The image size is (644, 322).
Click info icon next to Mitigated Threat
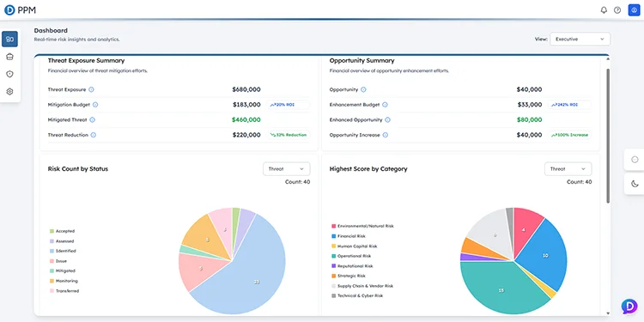click(93, 120)
